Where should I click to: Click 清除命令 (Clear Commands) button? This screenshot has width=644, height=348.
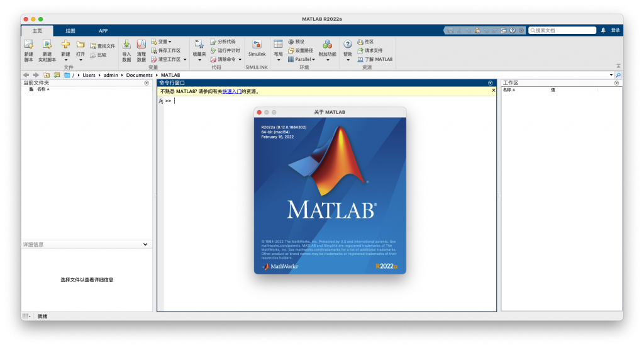coord(223,59)
